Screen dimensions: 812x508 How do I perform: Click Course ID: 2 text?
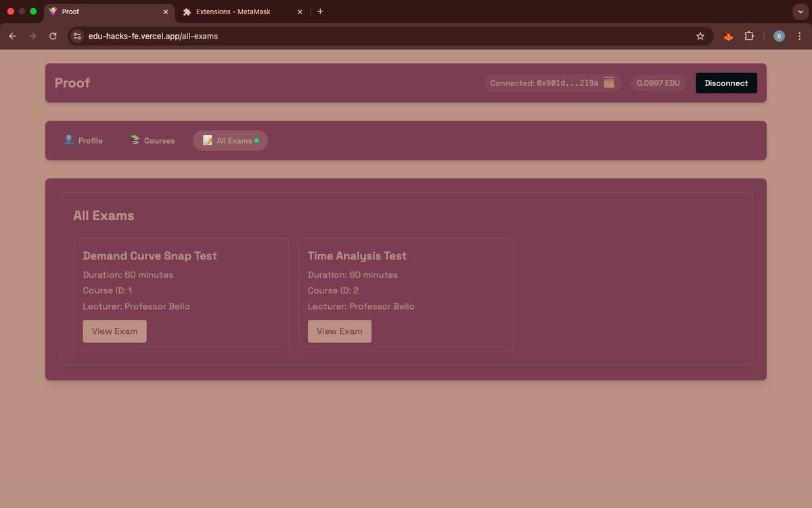(333, 291)
